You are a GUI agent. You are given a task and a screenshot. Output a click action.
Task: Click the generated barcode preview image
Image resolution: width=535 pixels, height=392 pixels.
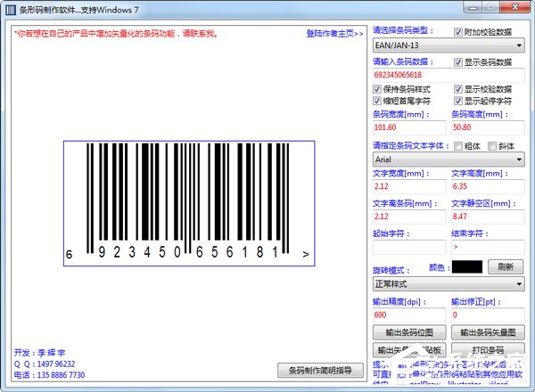189,203
